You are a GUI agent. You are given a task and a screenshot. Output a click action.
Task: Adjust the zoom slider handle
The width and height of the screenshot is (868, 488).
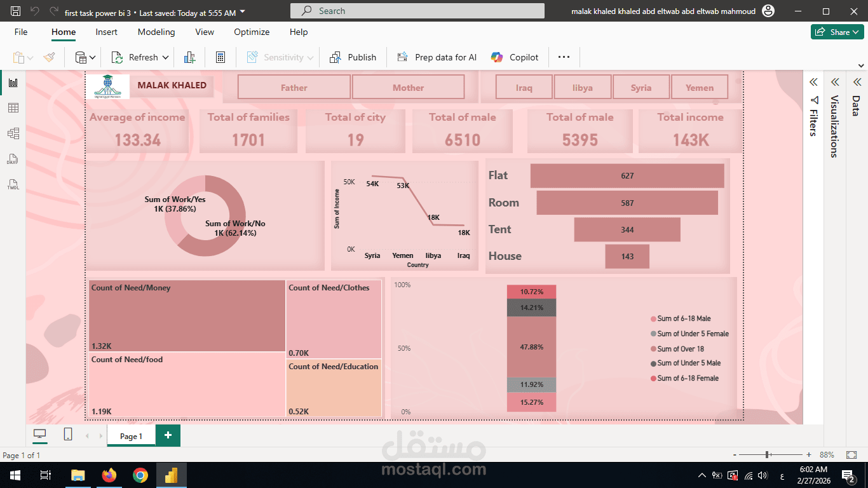pyautogui.click(x=768, y=455)
